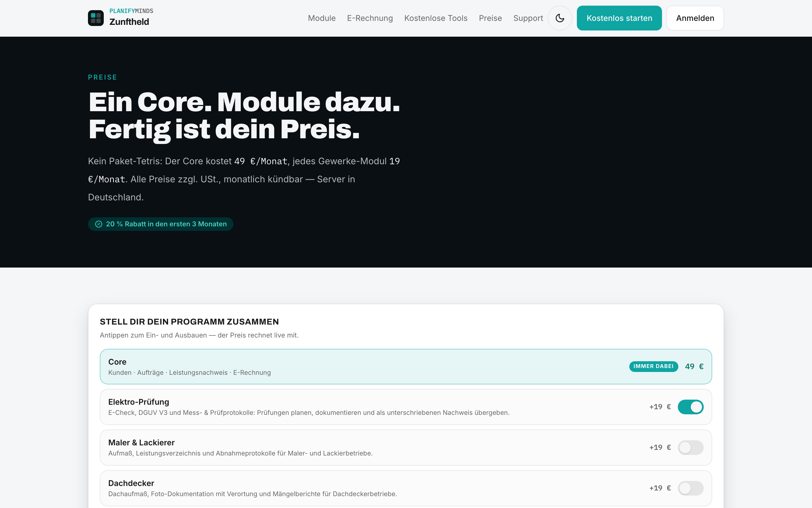Viewport: 812px width, 508px height.
Task: Click the Elektro-Prüfung module title
Action: pos(139,402)
